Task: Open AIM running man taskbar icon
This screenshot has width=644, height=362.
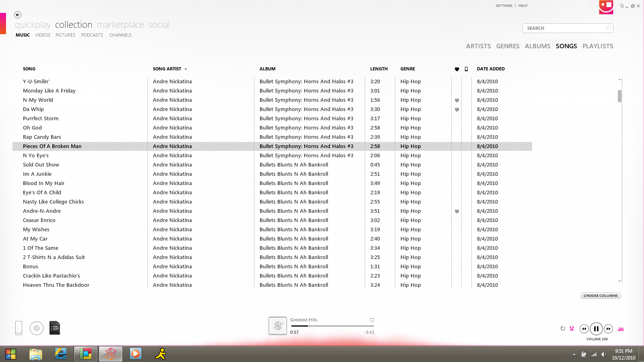Action: (161, 354)
